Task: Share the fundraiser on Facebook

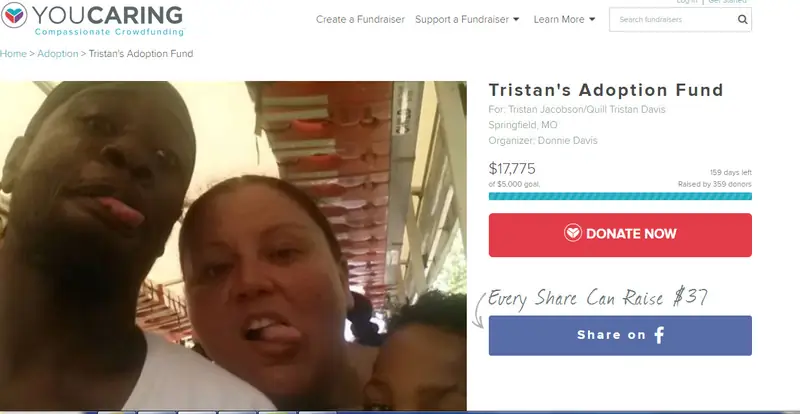Action: (620, 335)
